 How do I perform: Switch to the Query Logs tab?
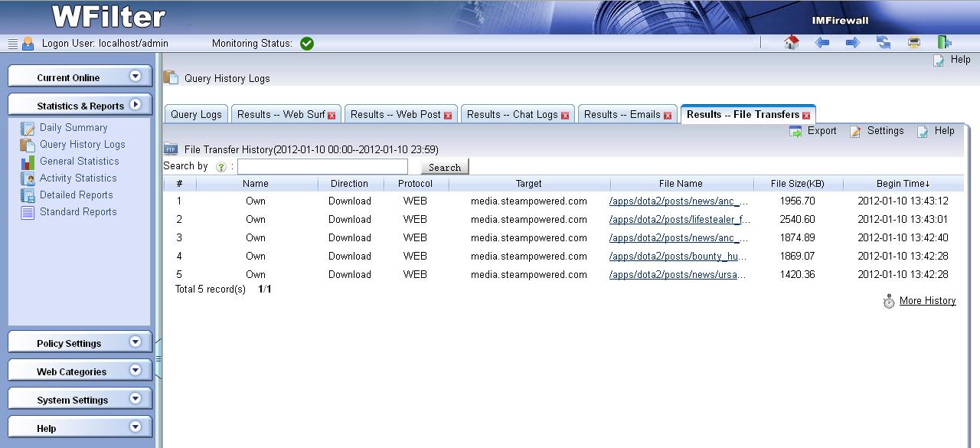(196, 114)
